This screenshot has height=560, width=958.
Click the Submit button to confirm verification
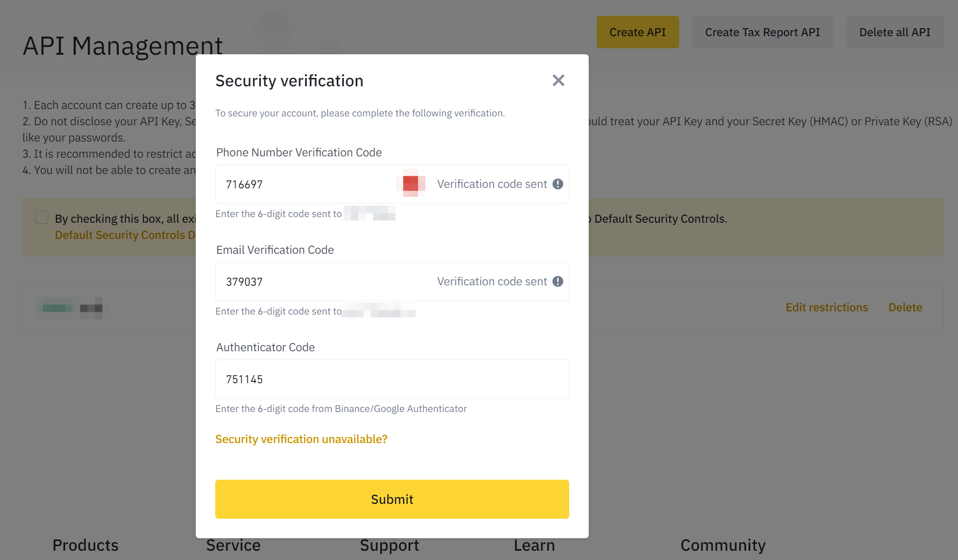coord(392,499)
